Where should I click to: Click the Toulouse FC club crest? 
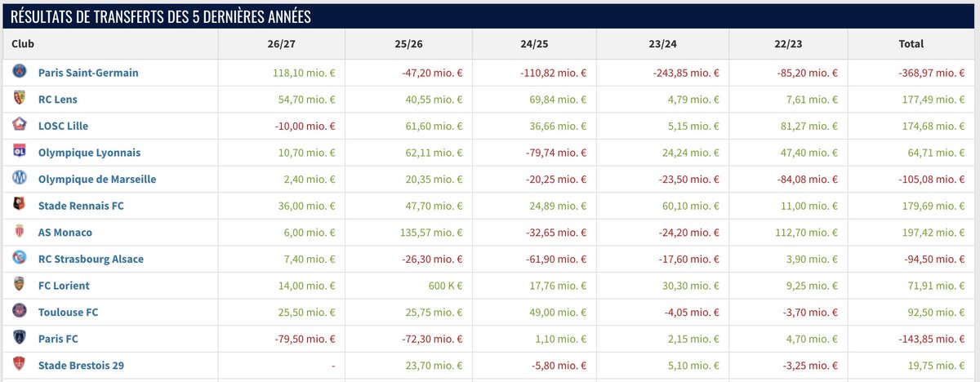[x=20, y=312]
